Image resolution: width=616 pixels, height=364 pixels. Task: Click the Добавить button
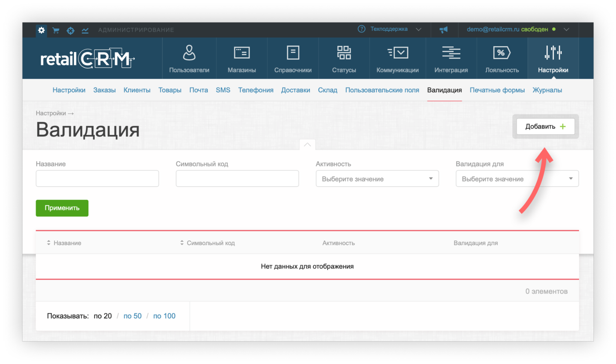546,126
